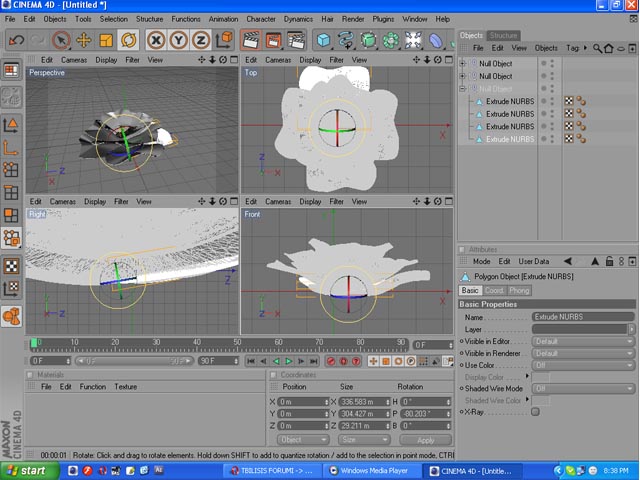Click frame 50 on timeline ruler

pyautogui.click(x=237, y=343)
